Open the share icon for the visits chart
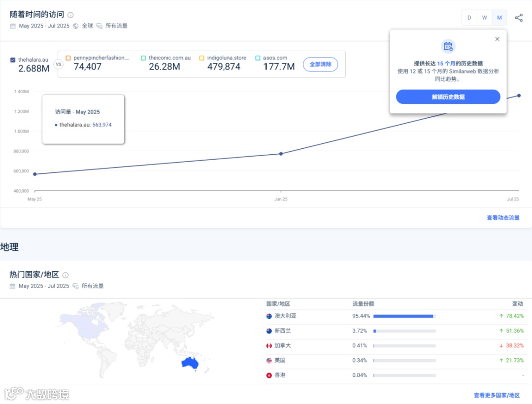The image size is (532, 404). coord(518,18)
